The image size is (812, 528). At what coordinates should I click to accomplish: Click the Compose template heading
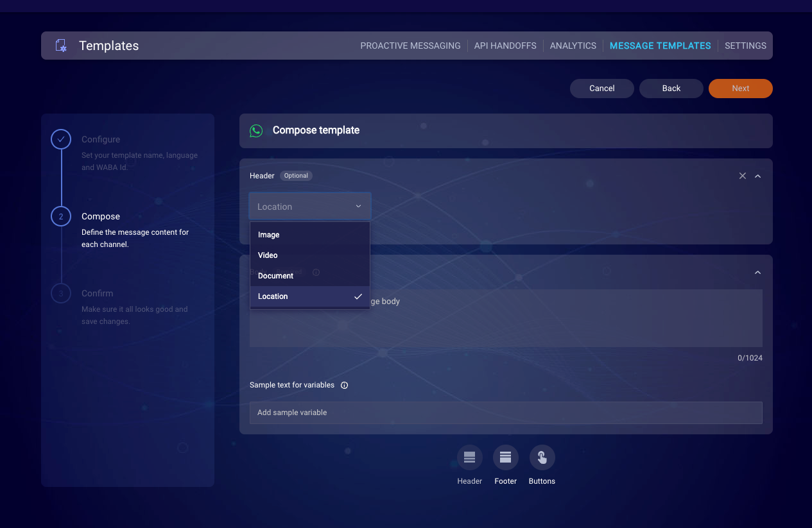[316, 130]
